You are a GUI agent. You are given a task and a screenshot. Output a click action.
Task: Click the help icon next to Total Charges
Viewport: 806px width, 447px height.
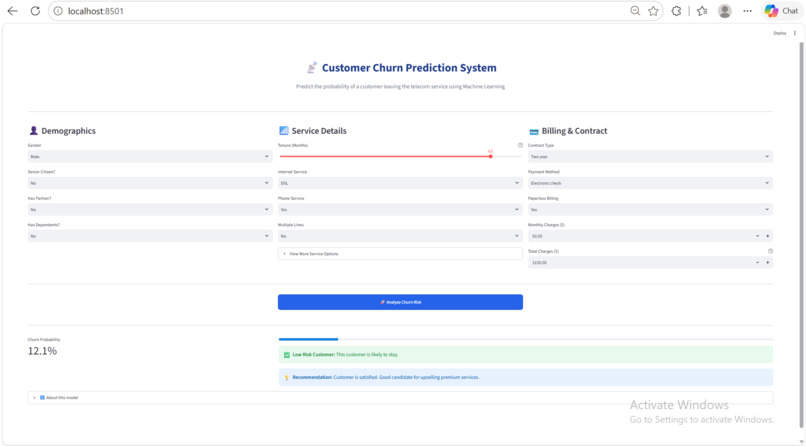coord(771,251)
